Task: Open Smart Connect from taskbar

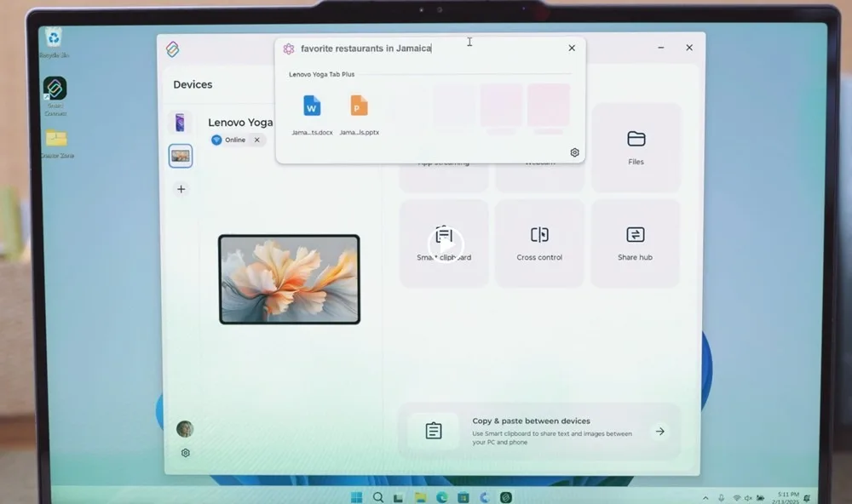Action: pos(506,497)
